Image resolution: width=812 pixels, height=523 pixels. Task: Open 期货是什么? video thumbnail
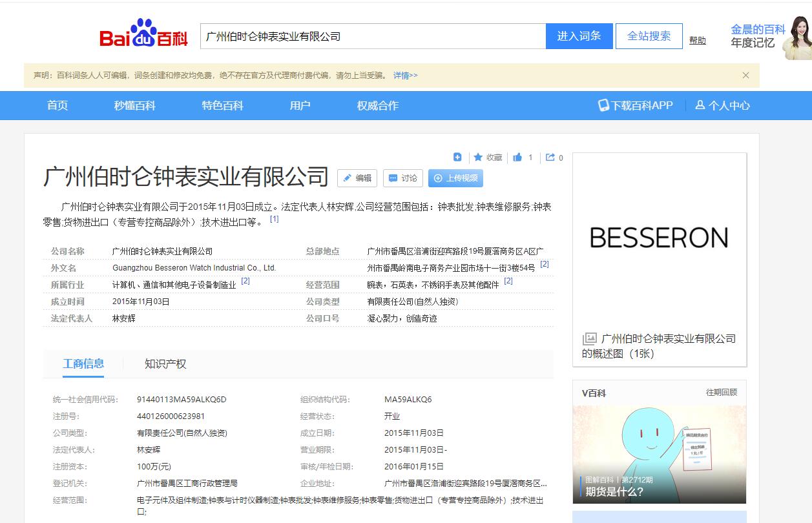[660, 455]
